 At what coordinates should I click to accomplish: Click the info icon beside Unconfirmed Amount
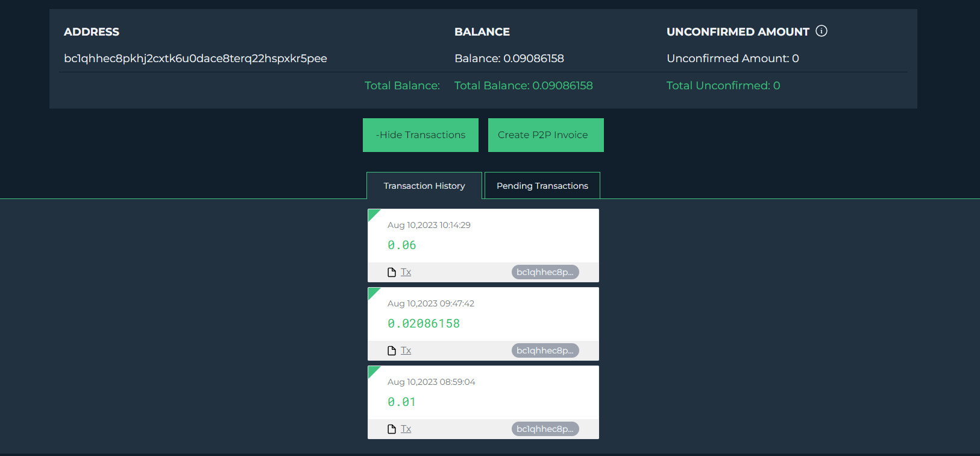(821, 31)
